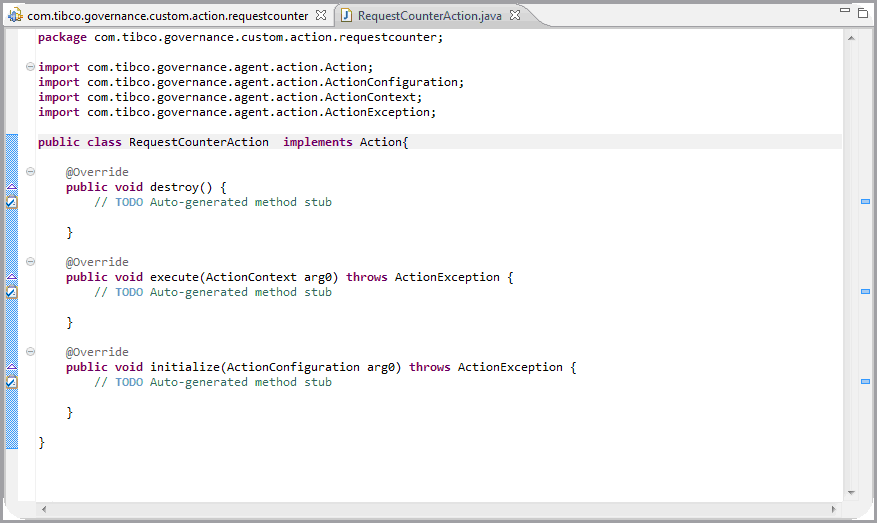Viewport: 877px width, 523px height.
Task: Click ActionContext arg0 parameter in execute
Action: point(269,277)
